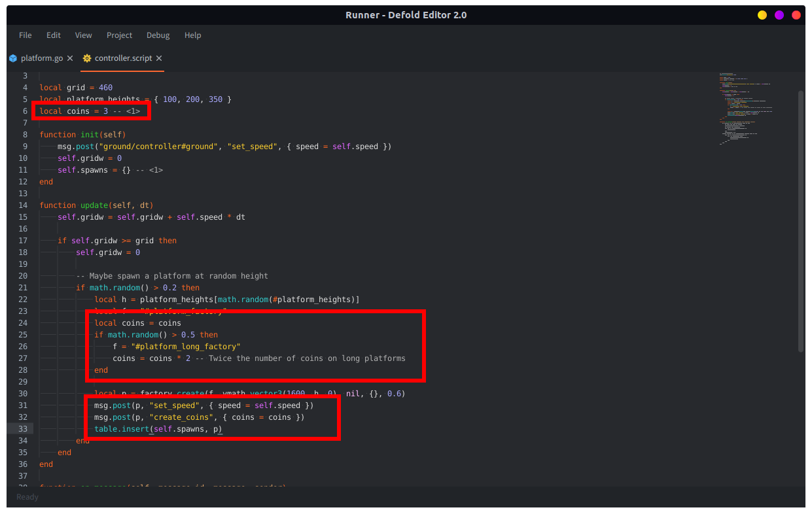Click the purple maximize window button
The height and width of the screenshot is (514, 812).
point(779,15)
